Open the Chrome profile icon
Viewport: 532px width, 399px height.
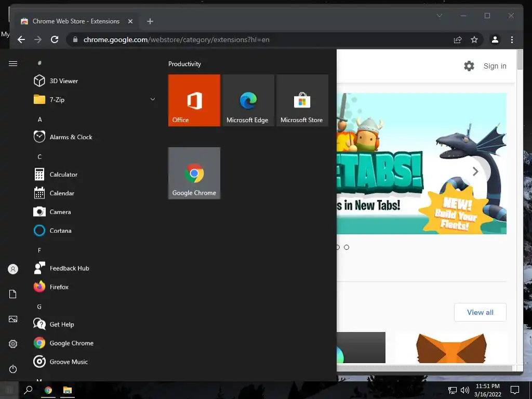[x=495, y=39]
